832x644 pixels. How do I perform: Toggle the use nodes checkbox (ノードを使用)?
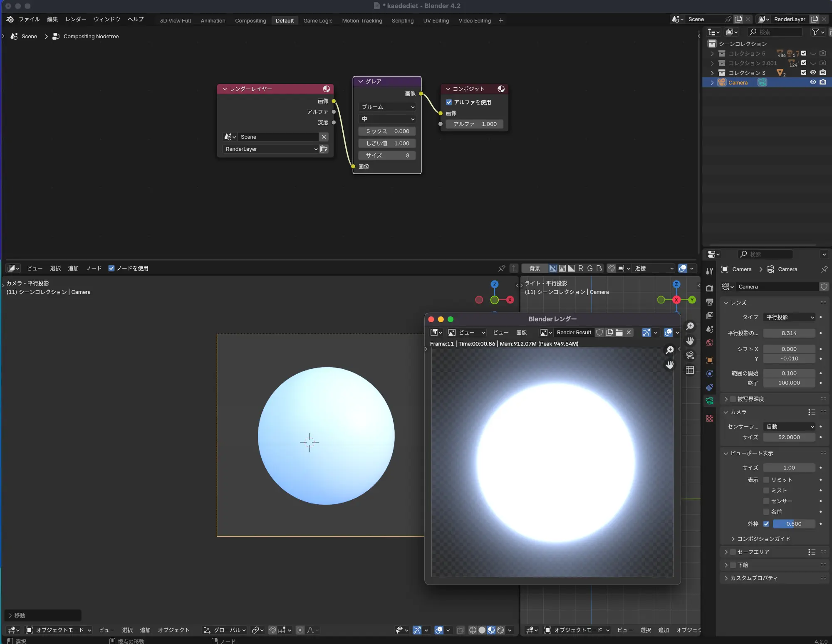111,268
